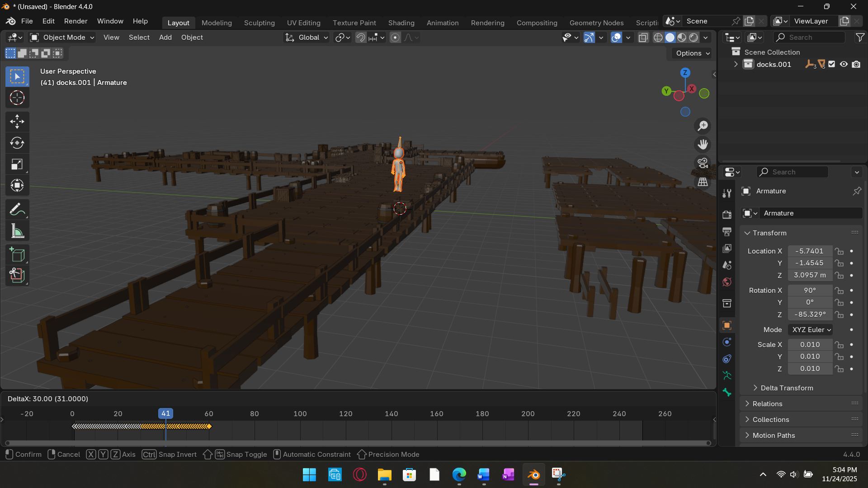Select the Measure ruler tool
The width and height of the screenshot is (868, 488).
click(x=17, y=231)
